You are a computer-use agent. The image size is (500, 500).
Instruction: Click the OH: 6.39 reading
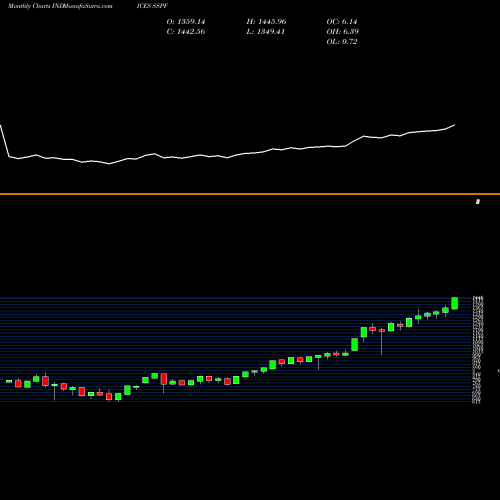pyautogui.click(x=342, y=32)
